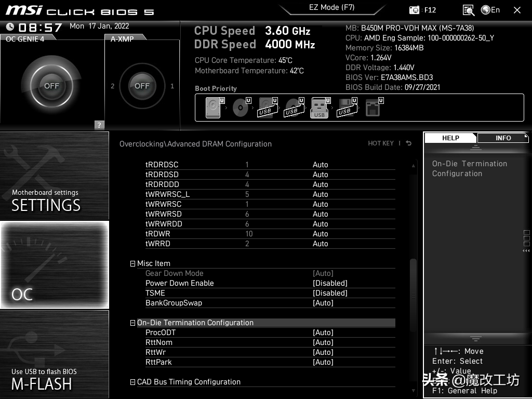Viewport: 532px width, 399px height.
Task: Select the network boot device icon
Action: (x=373, y=108)
